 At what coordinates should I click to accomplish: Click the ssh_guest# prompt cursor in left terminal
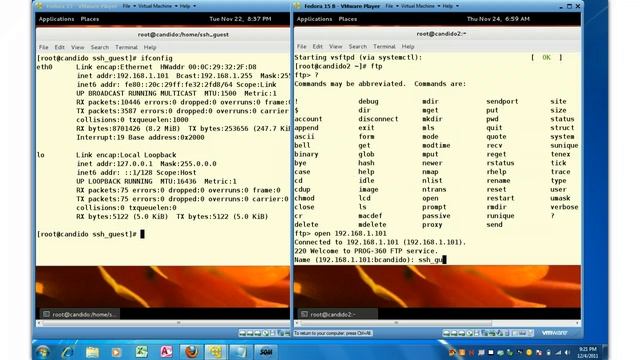(x=142, y=234)
